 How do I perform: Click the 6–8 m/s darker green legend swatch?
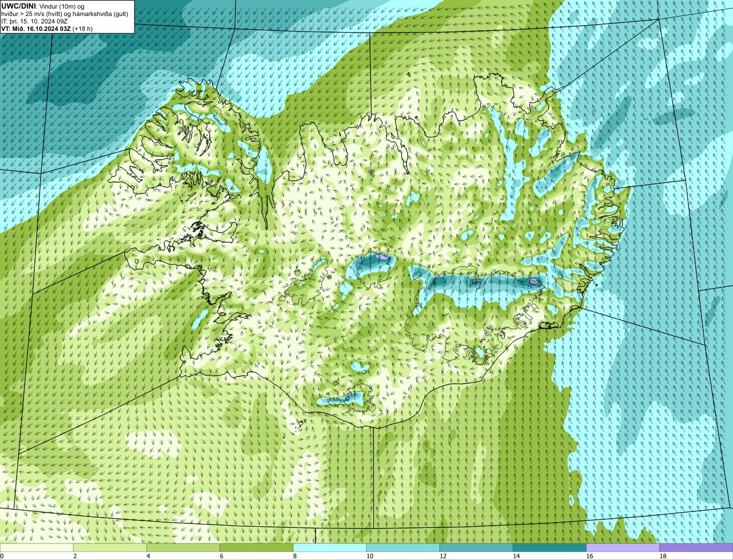[257, 547]
